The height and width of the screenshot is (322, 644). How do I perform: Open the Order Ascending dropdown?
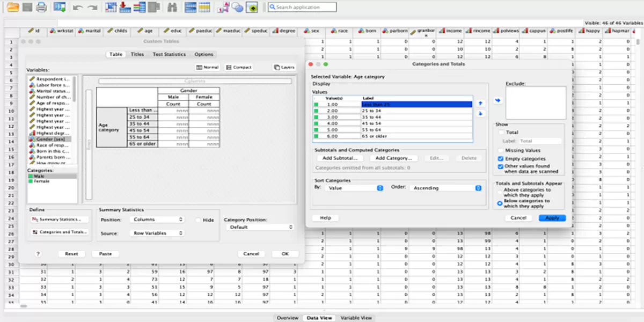pos(446,188)
